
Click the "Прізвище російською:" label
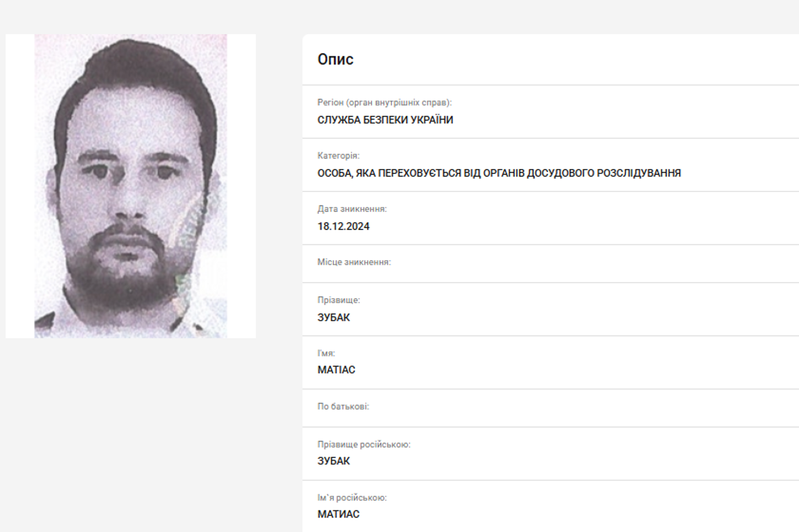(x=364, y=445)
